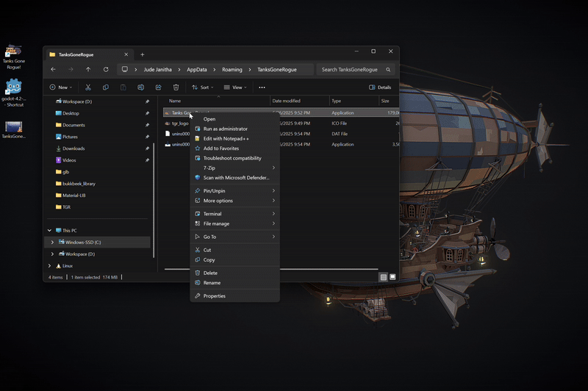
Task: Expand the Windows-SSD (C:) drive node
Action: click(x=52, y=243)
